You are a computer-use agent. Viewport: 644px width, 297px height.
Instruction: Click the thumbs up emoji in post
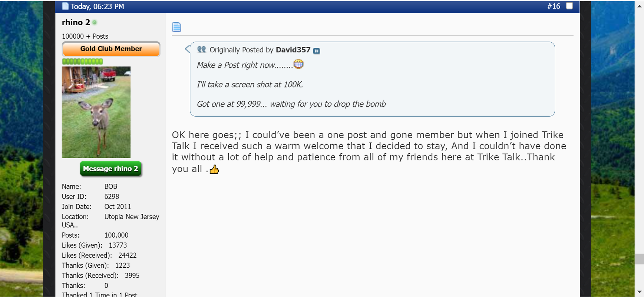point(214,170)
